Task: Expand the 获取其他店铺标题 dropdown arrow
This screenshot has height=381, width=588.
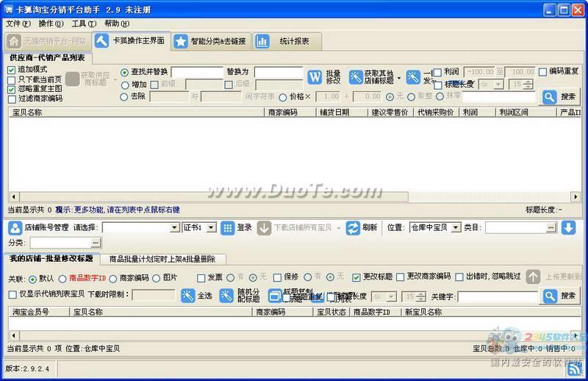Action: [x=398, y=79]
